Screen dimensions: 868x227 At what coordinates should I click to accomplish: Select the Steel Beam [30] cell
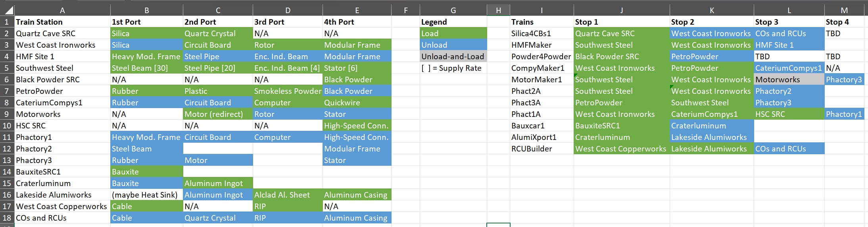(x=146, y=68)
